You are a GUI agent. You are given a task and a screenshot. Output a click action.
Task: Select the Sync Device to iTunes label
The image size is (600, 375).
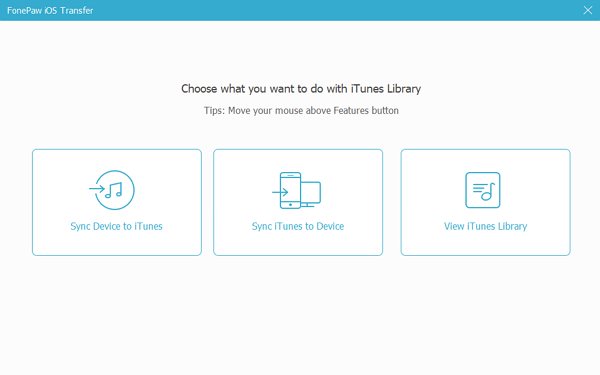[116, 227]
